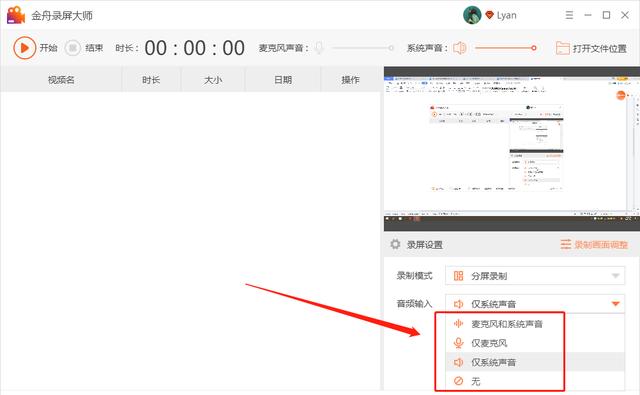Viewport: 640px width, 395px height.
Task: Expand the 录制模式 dropdown arrow
Action: [616, 276]
